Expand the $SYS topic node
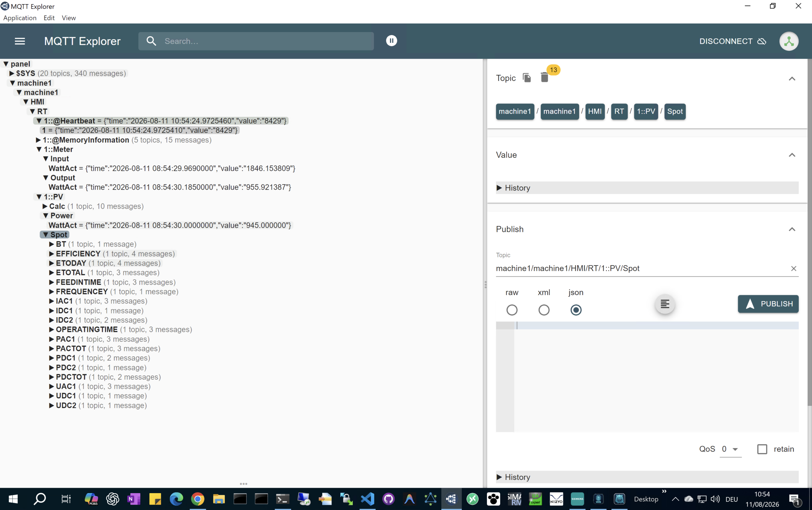The width and height of the screenshot is (812, 510). [x=12, y=73]
